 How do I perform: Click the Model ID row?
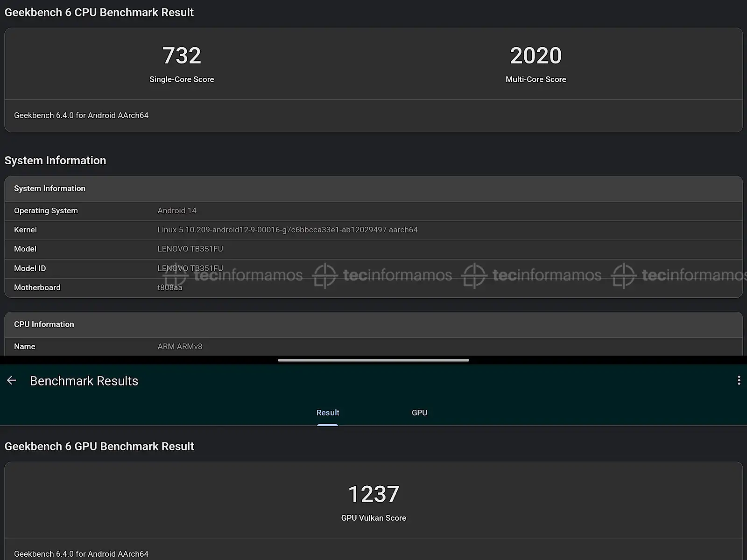coord(373,268)
